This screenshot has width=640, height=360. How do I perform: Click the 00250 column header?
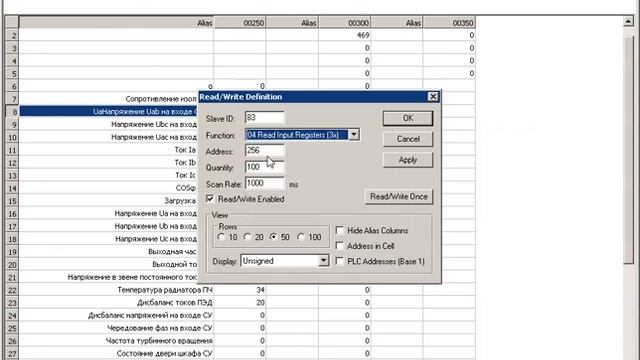(x=240, y=23)
